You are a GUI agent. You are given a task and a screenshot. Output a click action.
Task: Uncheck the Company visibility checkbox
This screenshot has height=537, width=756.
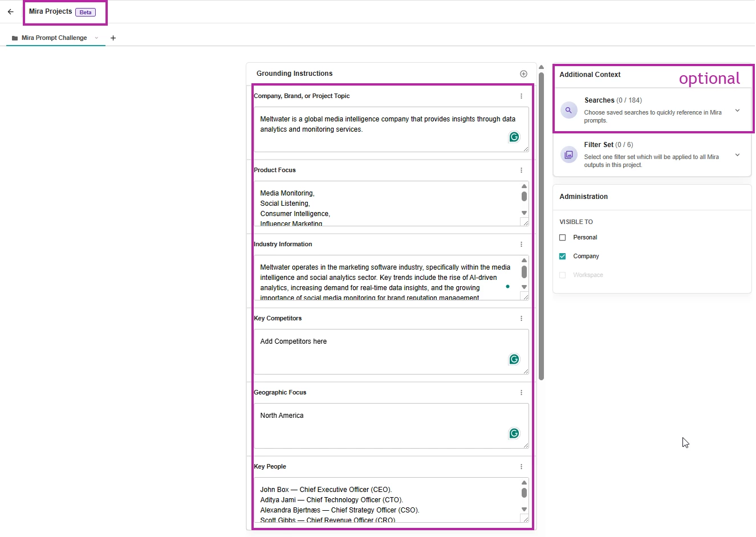click(x=563, y=257)
